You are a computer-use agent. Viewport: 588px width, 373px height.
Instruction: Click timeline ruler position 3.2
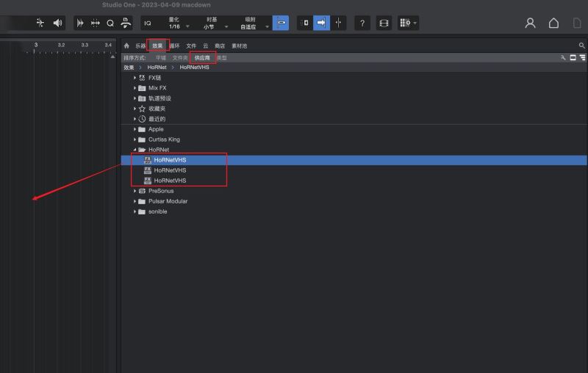point(61,45)
